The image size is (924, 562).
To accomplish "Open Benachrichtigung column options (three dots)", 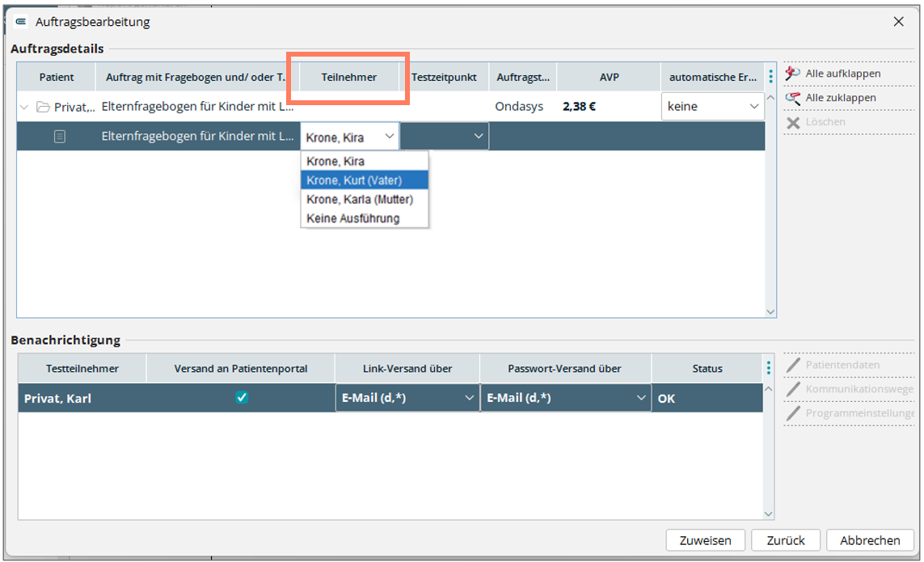I will click(769, 368).
